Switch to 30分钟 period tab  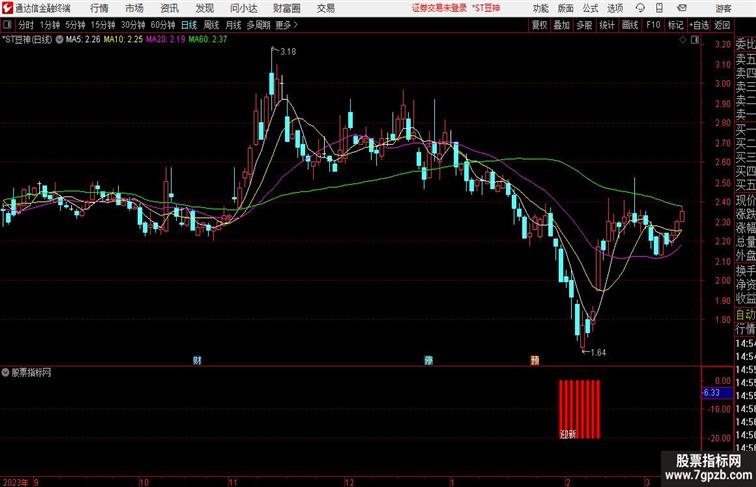pyautogui.click(x=133, y=25)
